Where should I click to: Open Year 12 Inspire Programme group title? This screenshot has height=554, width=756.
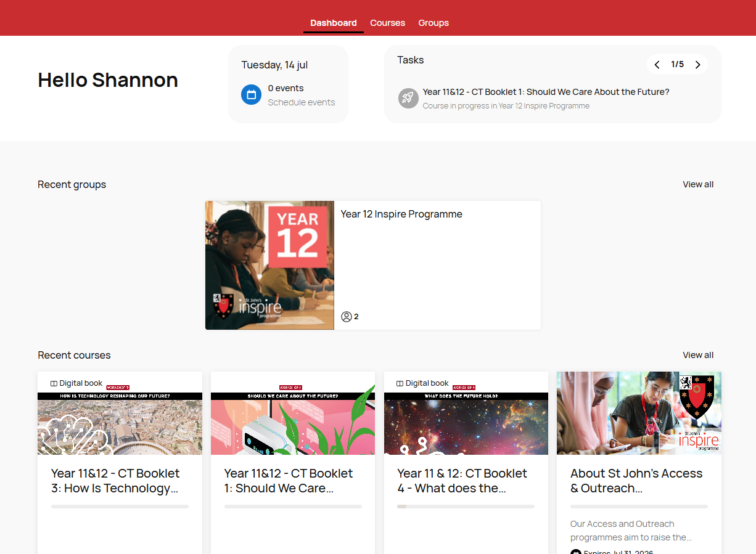401,214
